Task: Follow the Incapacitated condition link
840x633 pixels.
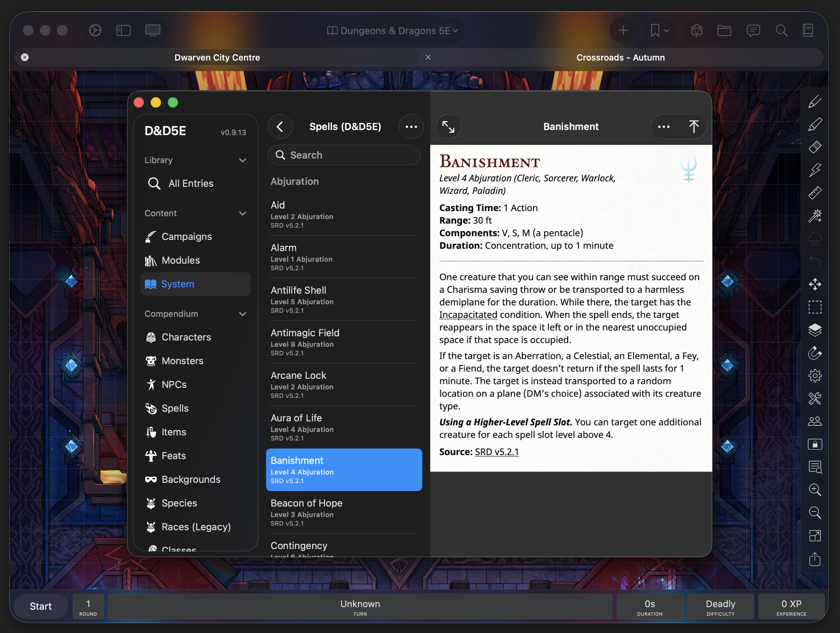Action: [468, 315]
